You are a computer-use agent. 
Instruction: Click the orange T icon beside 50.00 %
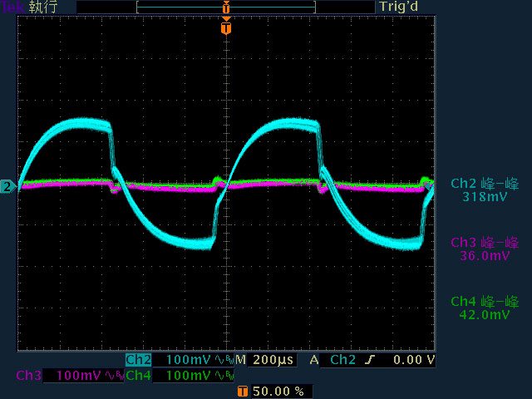coord(242,391)
